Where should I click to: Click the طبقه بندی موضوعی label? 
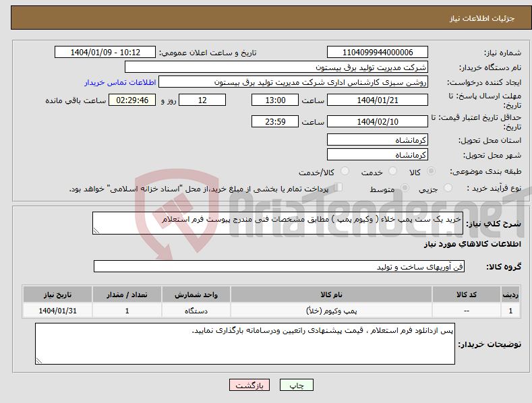485,172
